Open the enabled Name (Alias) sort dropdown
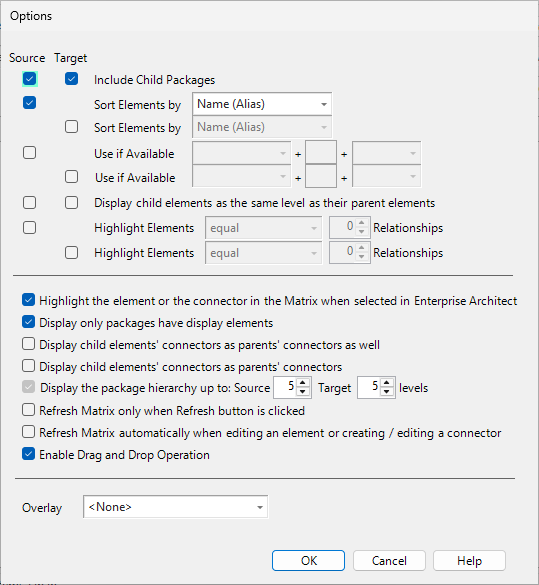The width and height of the screenshot is (539, 585). pos(262,104)
